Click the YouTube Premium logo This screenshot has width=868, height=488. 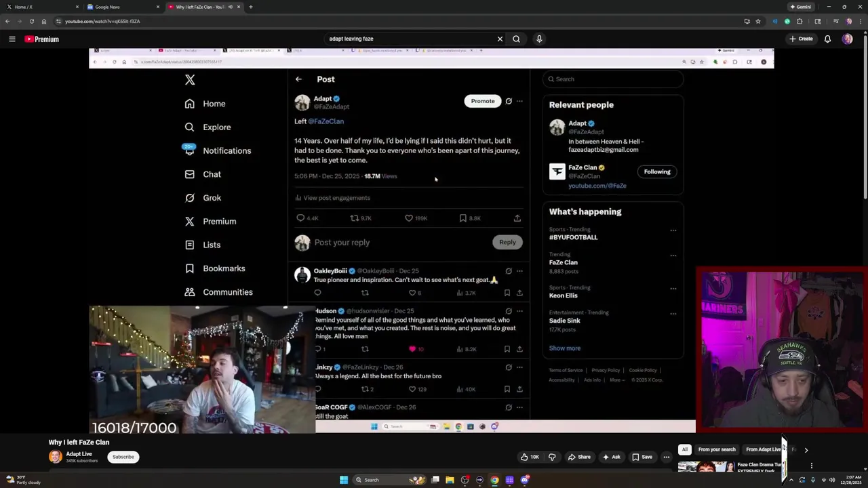[x=42, y=39]
